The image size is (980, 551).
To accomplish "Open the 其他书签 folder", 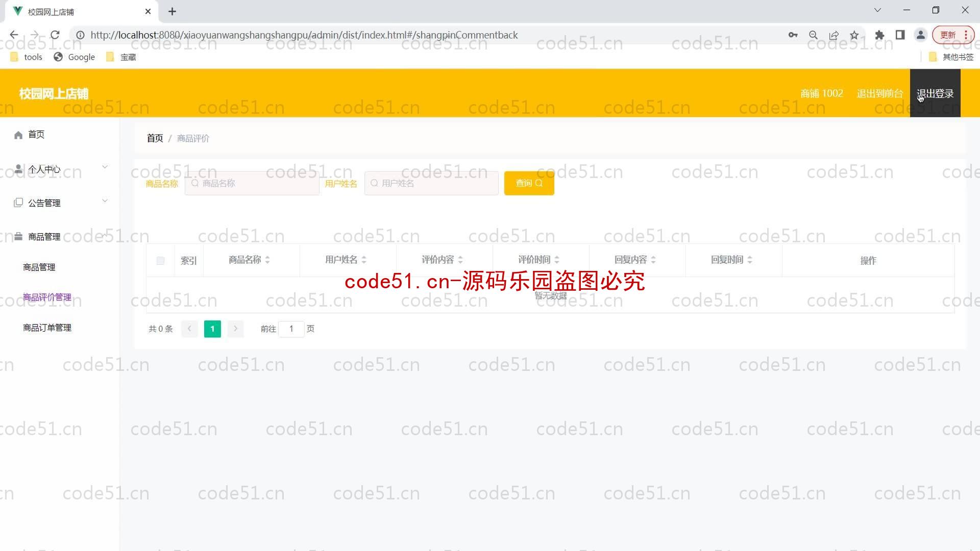I will tap(951, 57).
